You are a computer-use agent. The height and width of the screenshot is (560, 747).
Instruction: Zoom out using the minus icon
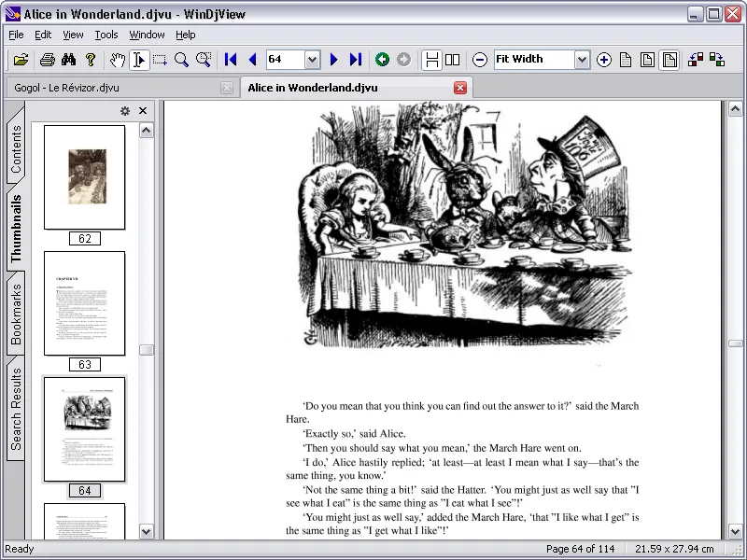(479, 61)
